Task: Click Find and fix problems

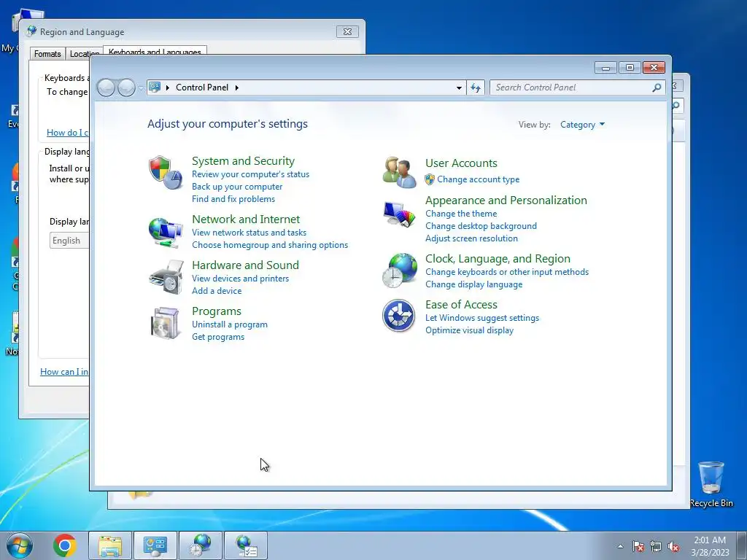Action: (233, 199)
